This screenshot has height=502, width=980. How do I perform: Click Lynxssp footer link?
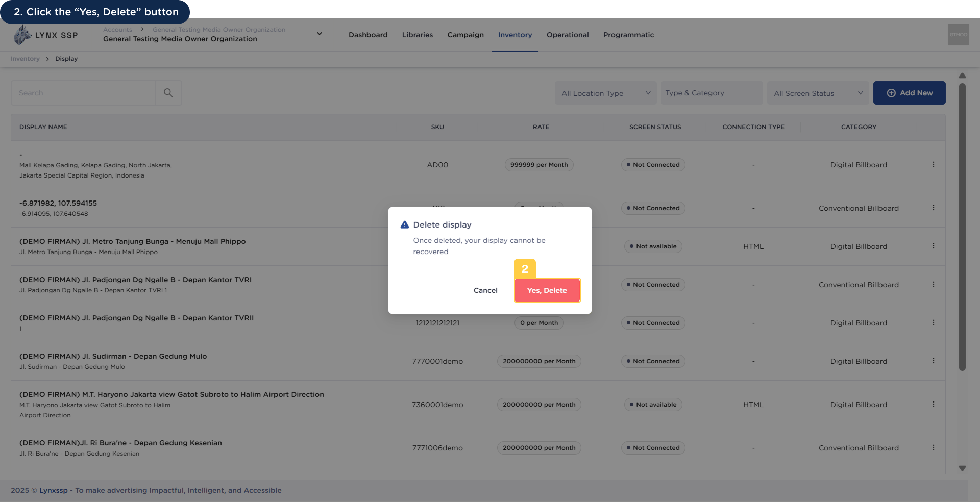tap(54, 490)
